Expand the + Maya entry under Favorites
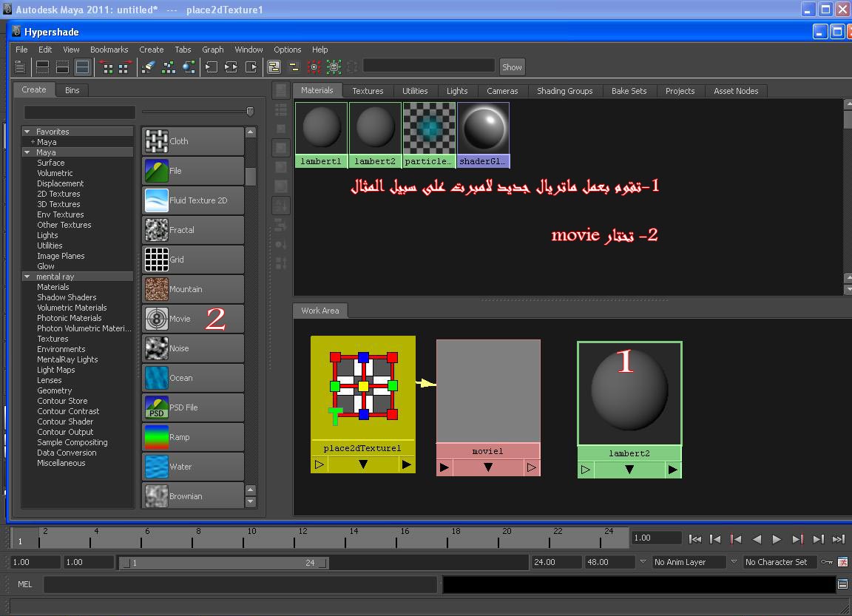Viewport: 852px width, 616px height. [x=33, y=142]
